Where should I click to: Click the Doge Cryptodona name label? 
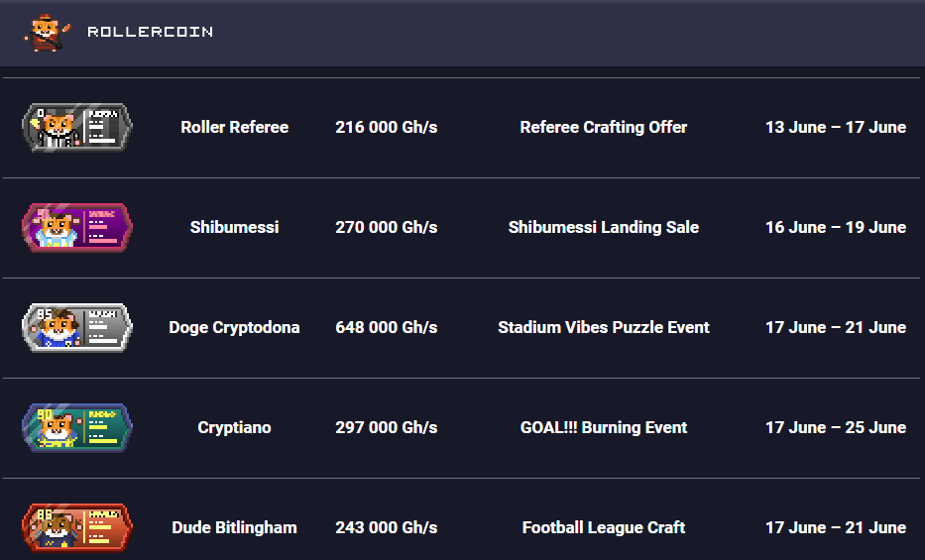pyautogui.click(x=235, y=328)
